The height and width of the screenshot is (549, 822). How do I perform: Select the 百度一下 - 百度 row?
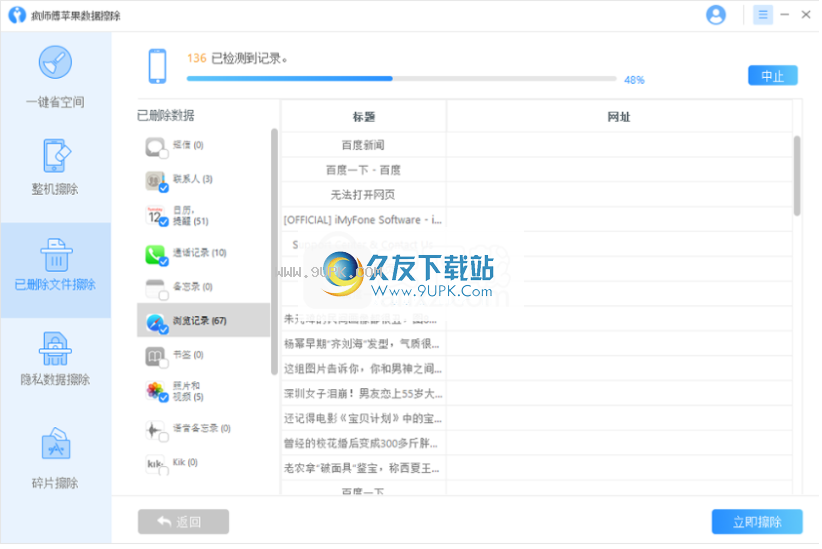[538, 170]
